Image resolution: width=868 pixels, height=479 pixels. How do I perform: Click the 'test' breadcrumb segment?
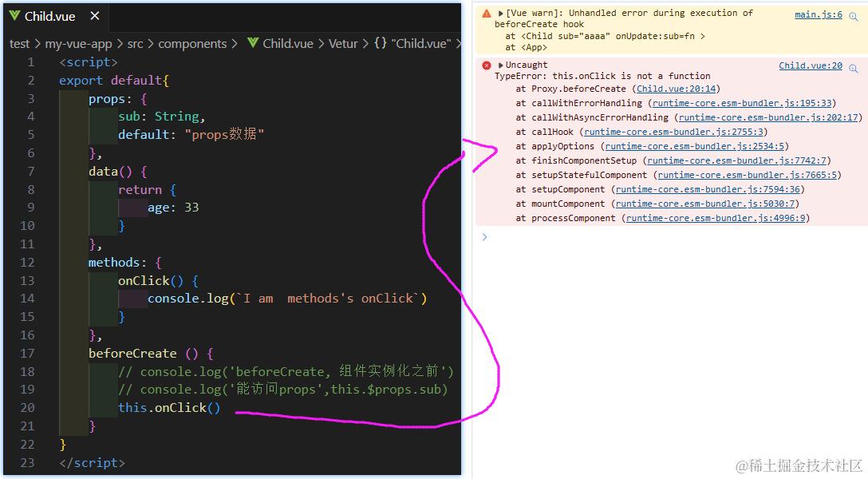coord(19,44)
